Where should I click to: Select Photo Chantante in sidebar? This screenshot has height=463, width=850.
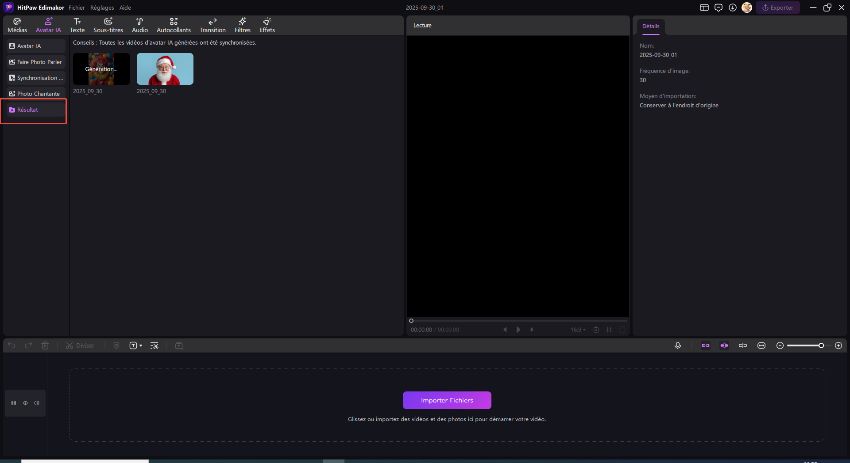(x=35, y=94)
